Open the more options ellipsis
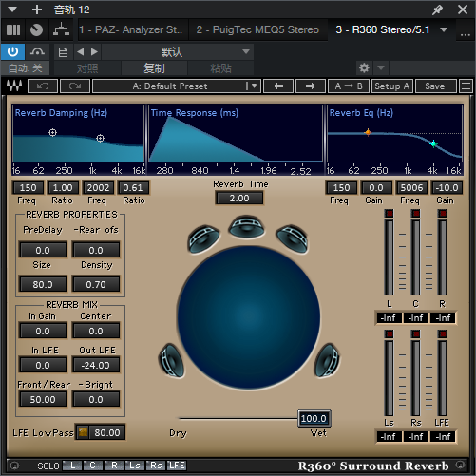The image size is (476, 476). [x=465, y=34]
